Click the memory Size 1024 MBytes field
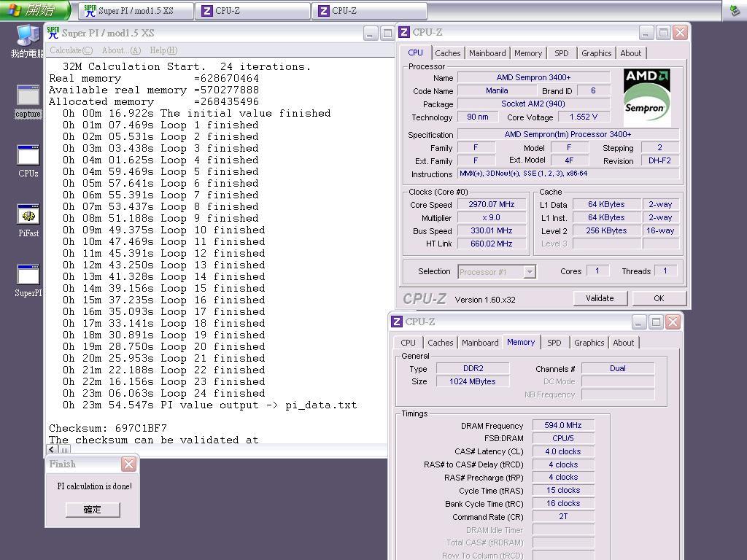 473,381
